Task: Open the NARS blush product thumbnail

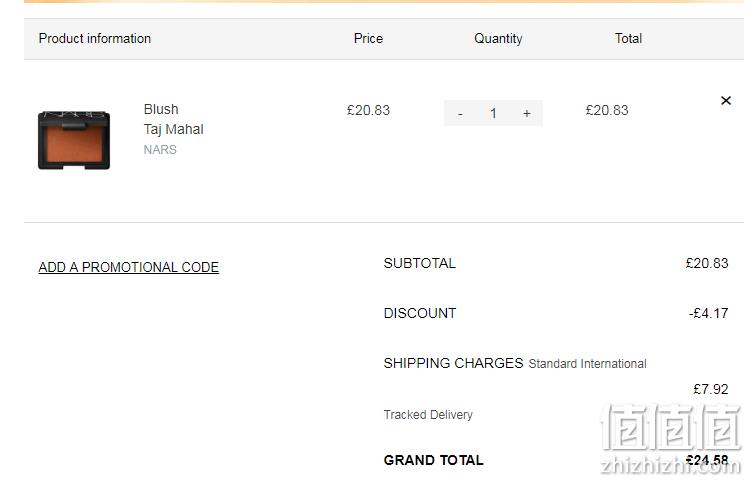Action: click(74, 140)
